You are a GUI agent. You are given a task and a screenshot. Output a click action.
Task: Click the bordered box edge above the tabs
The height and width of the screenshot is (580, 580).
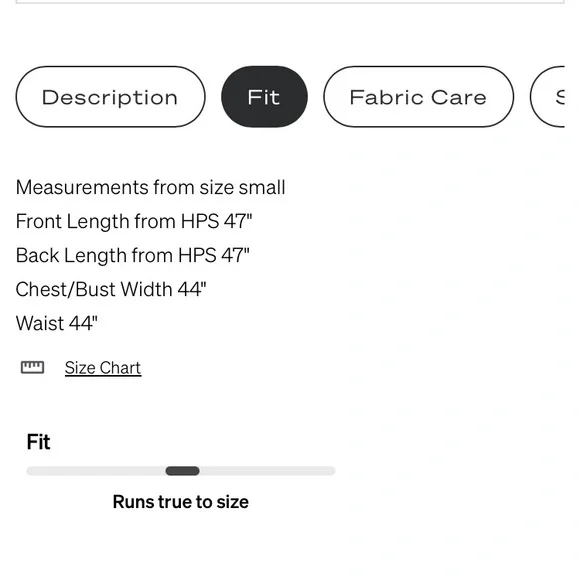290,2
